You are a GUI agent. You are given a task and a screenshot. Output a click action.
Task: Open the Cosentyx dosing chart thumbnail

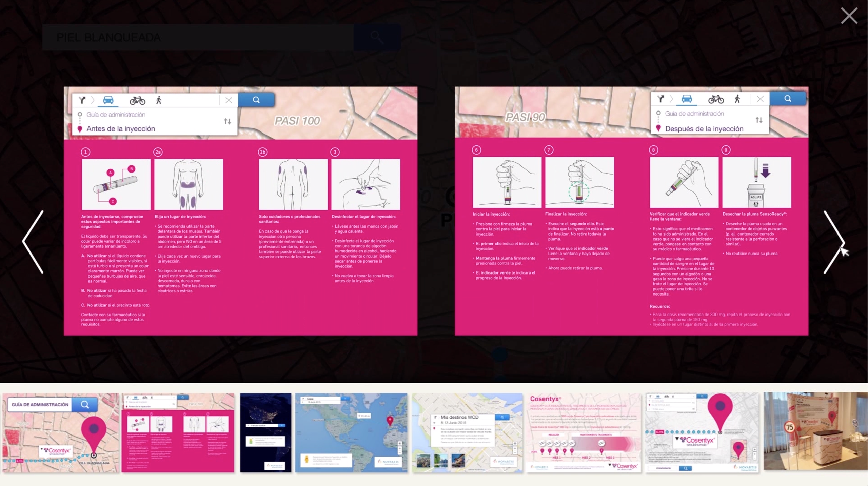(x=584, y=432)
